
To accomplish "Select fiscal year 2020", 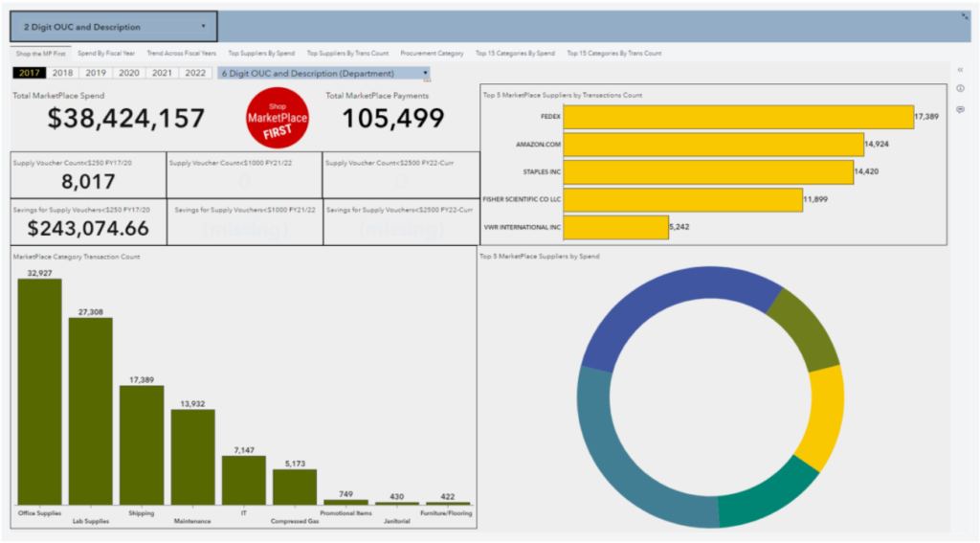I will point(129,73).
